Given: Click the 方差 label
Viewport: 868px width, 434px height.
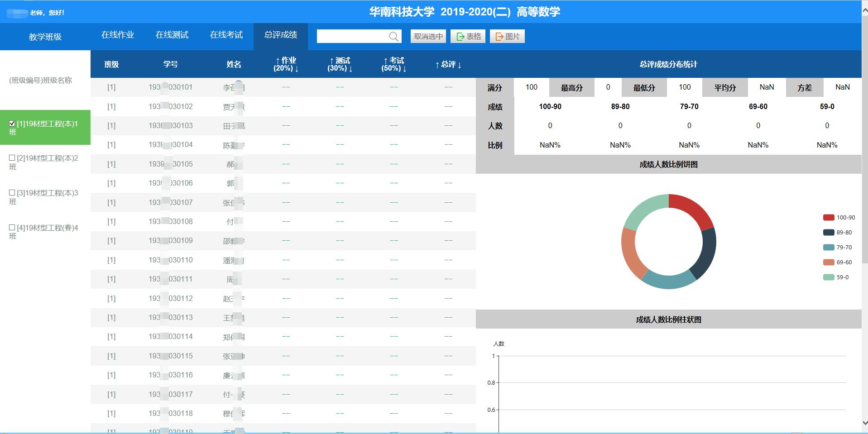Looking at the screenshot, I should pos(805,88).
